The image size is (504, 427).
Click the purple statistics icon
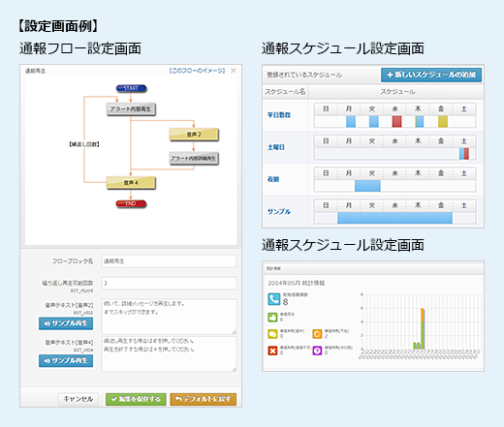(317, 351)
